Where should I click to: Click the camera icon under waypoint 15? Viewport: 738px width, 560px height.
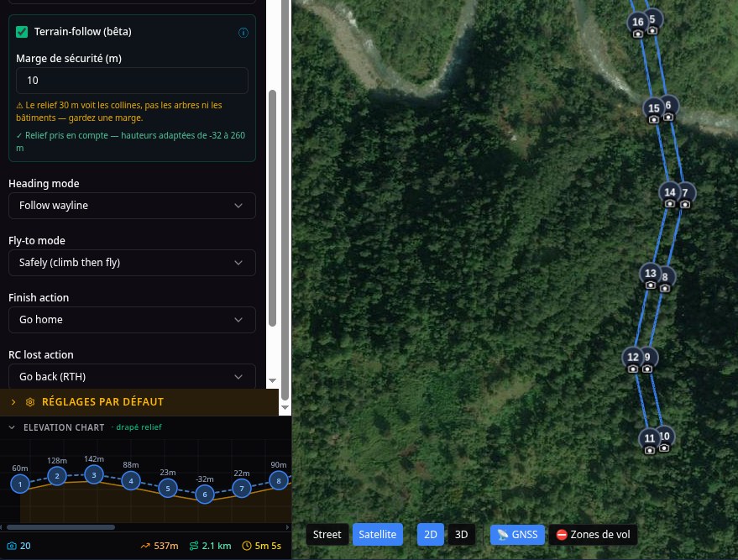(654, 119)
